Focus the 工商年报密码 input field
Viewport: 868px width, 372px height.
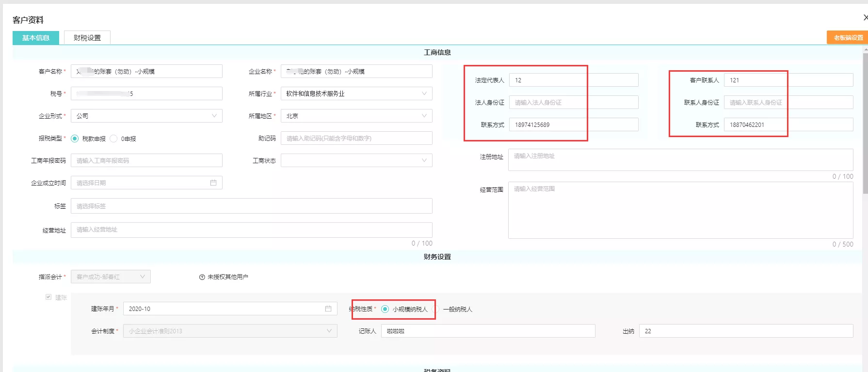146,160
